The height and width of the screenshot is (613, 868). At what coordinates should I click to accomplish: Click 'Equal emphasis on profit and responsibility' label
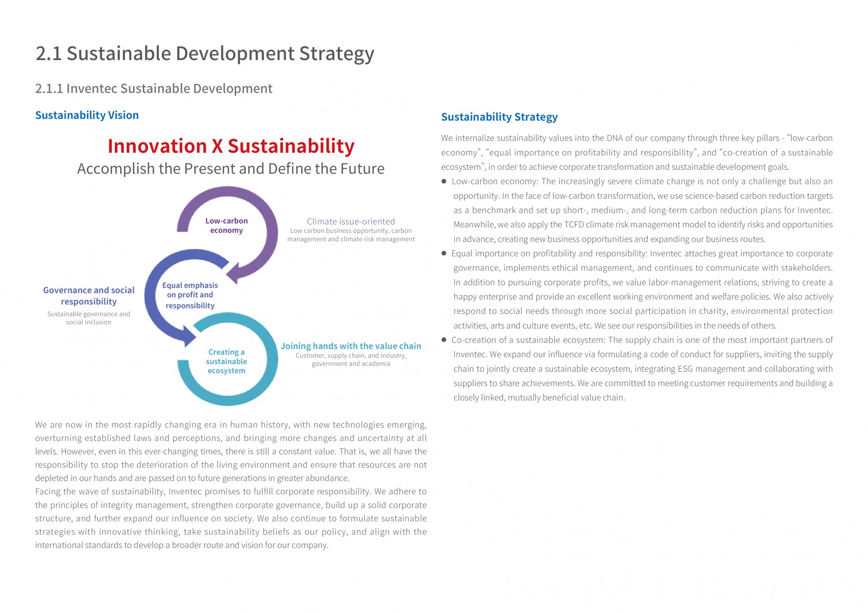pyautogui.click(x=190, y=295)
